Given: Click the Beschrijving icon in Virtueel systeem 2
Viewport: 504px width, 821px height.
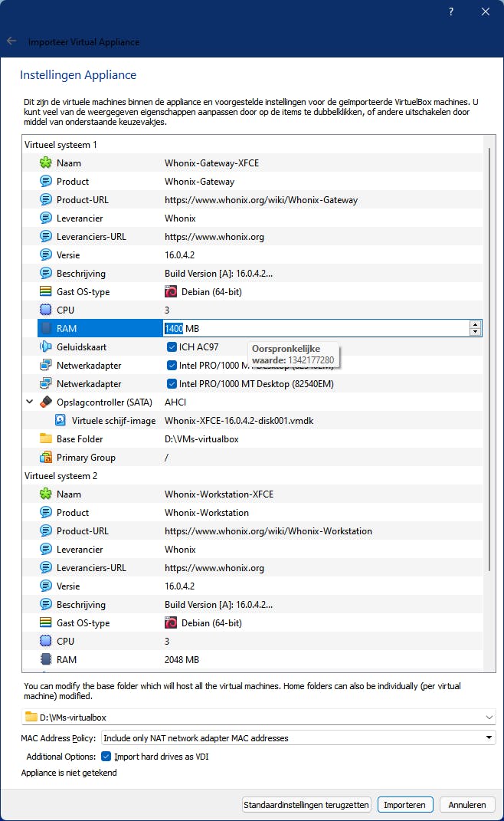Looking at the screenshot, I should click(x=46, y=604).
